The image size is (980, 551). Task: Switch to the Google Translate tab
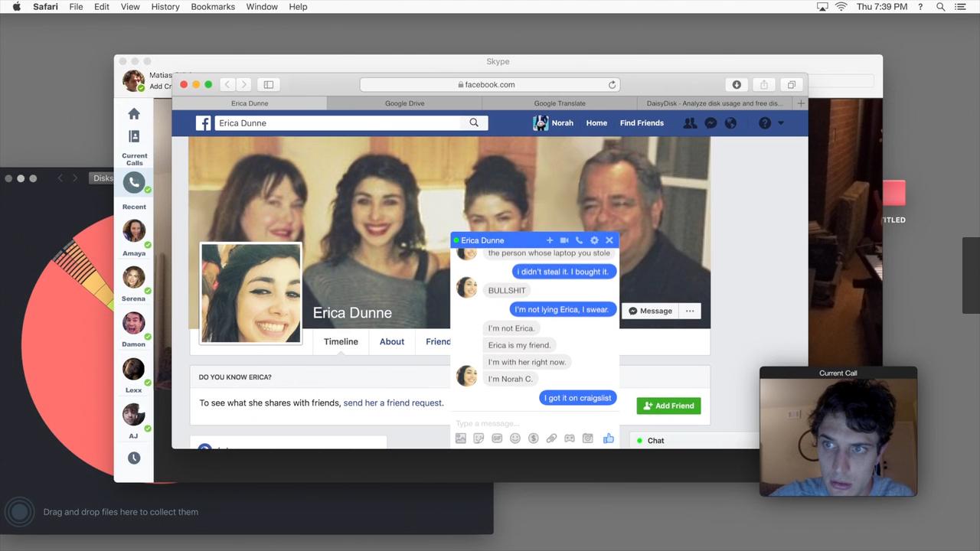[x=560, y=103]
